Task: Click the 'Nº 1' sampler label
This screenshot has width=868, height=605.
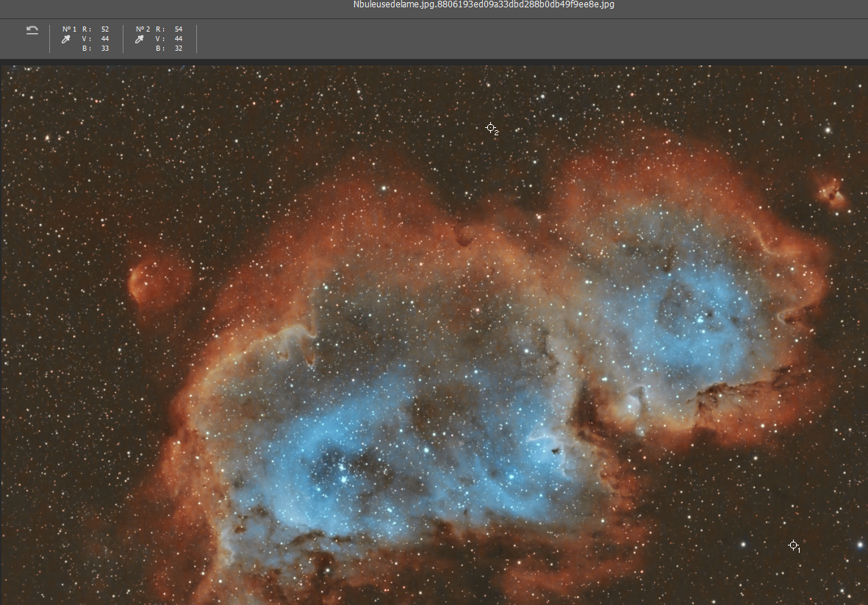Action: [69, 29]
